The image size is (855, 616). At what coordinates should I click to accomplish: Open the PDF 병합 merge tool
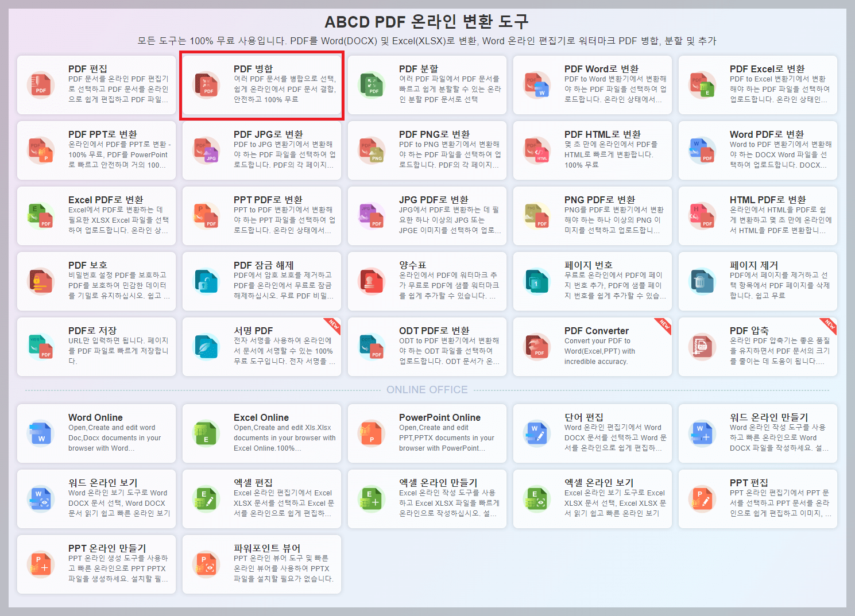click(261, 85)
